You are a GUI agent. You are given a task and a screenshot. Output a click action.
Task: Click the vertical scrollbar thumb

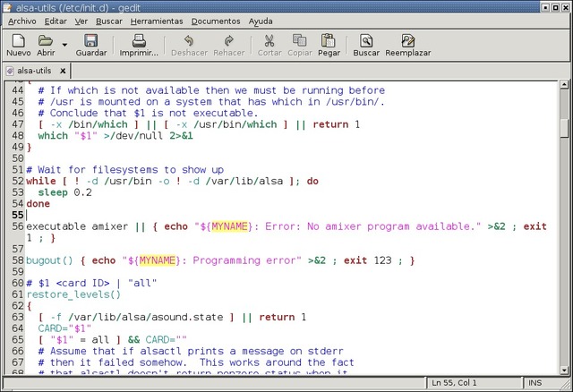click(x=564, y=128)
